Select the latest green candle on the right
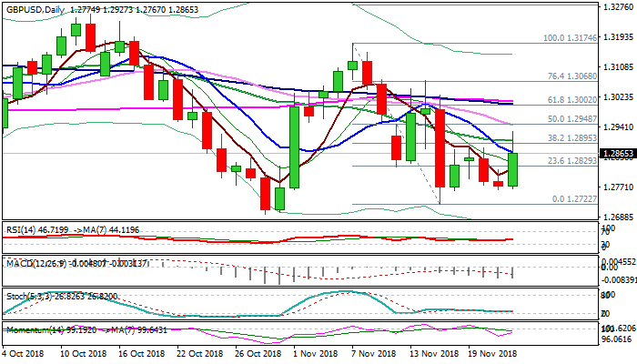Screen dimensions: 637x364 [x=512, y=169]
